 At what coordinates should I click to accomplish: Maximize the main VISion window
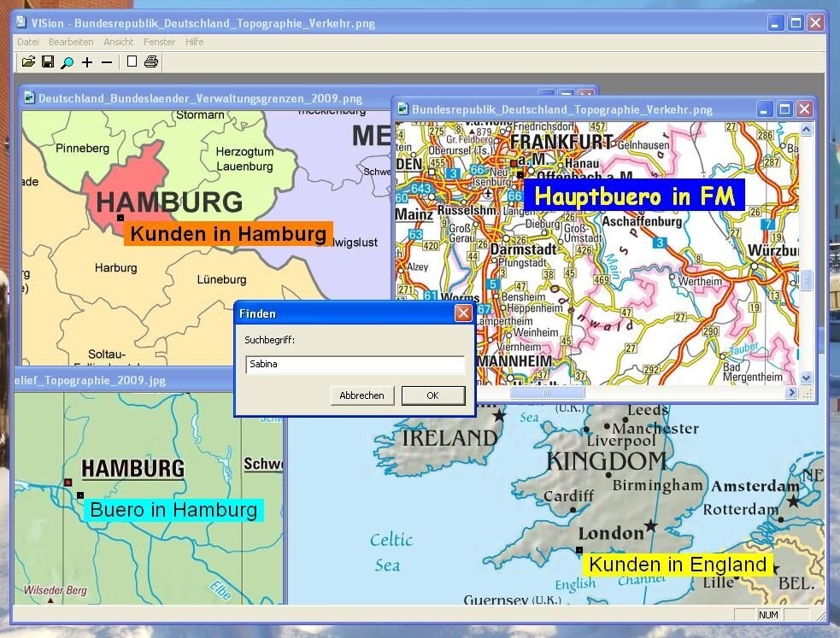point(796,23)
